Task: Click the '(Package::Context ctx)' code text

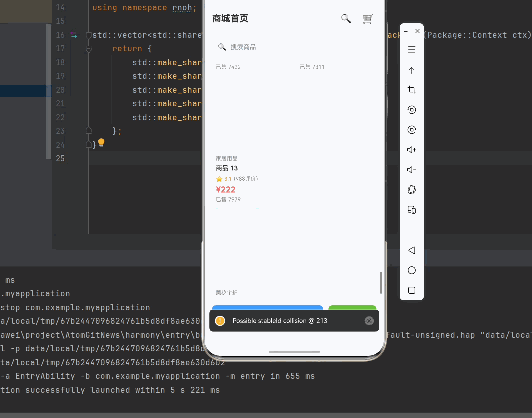Action: click(x=476, y=35)
